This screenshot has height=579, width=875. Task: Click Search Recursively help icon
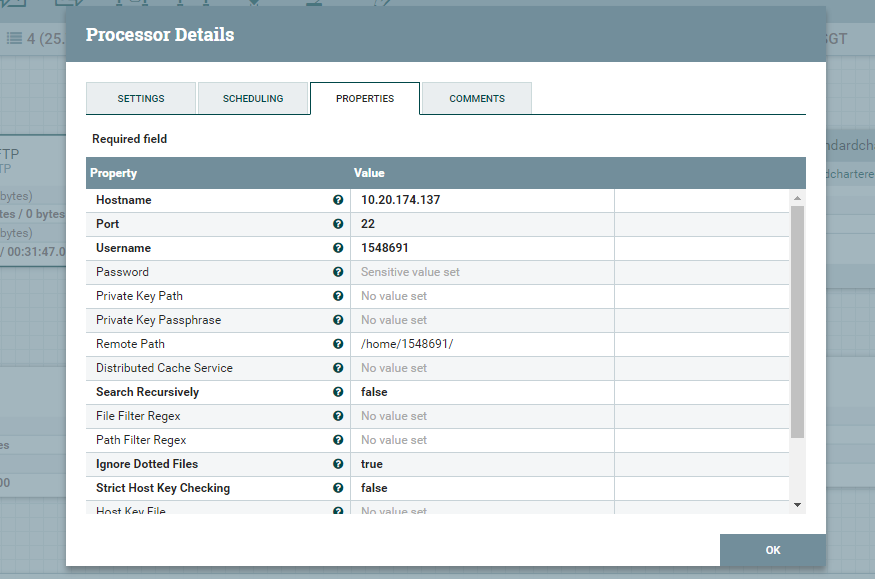[x=338, y=392]
